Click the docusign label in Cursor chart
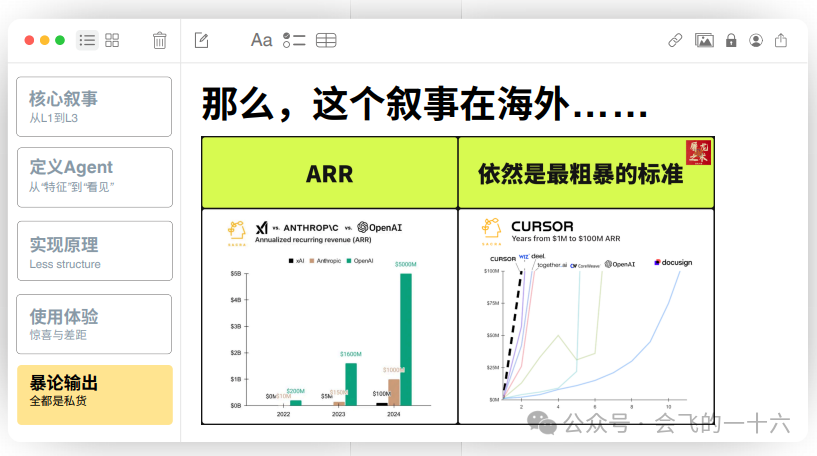Image resolution: width=817 pixels, height=456 pixels. (x=673, y=262)
